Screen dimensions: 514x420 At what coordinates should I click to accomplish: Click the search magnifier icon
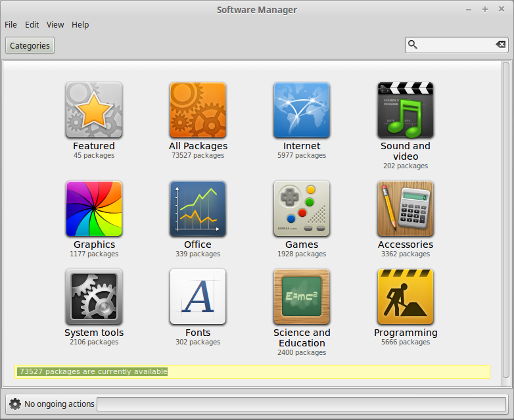tap(413, 45)
